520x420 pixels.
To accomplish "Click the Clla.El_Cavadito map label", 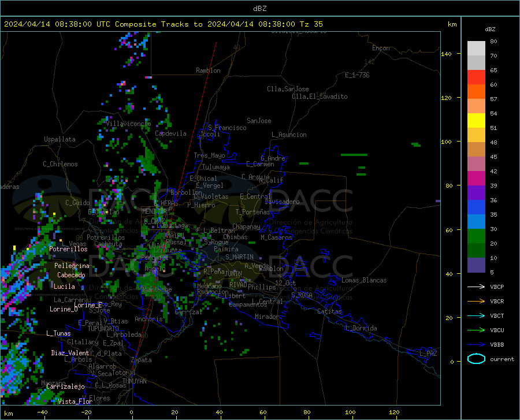I will point(320,96).
